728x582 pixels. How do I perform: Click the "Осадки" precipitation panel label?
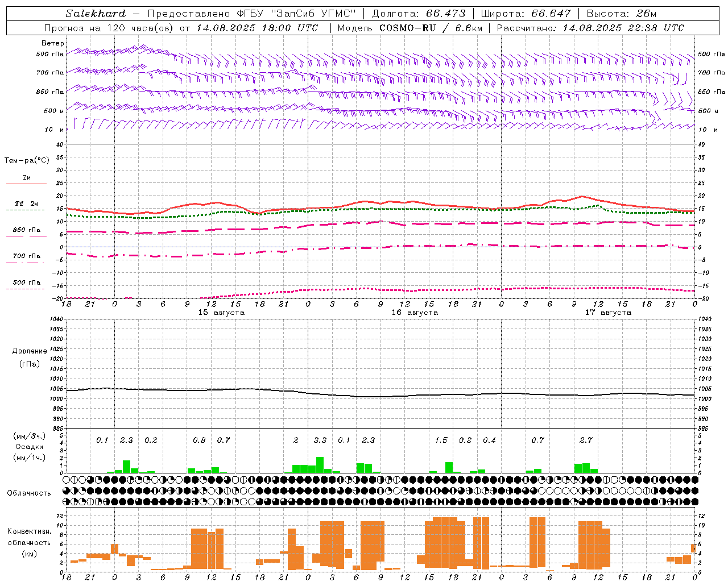tap(29, 447)
